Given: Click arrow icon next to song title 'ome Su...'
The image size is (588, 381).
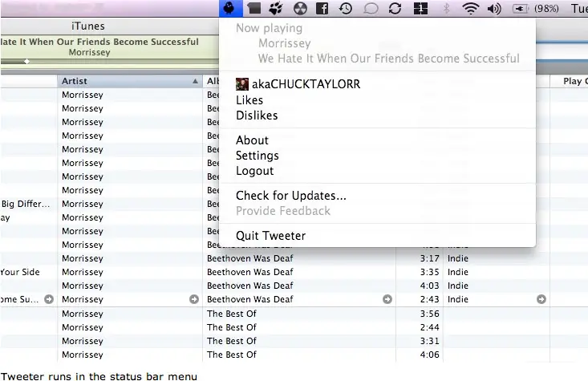Looking at the screenshot, I should [x=49, y=299].
